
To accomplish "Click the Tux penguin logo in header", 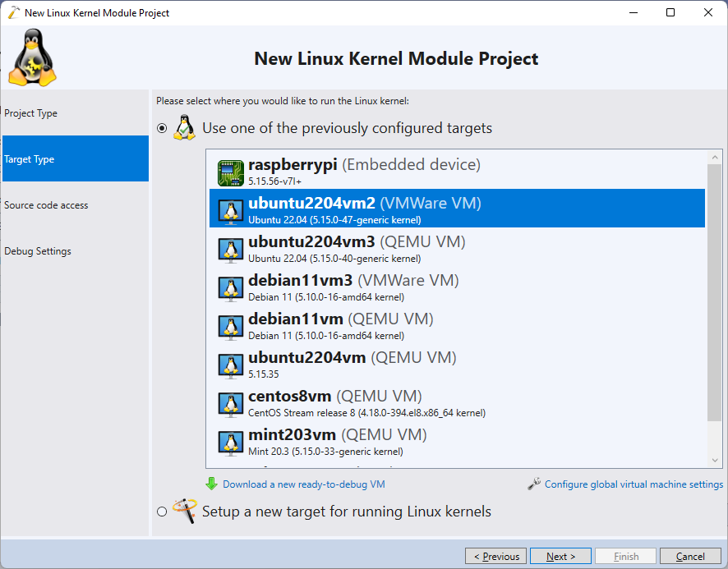I will coord(32,57).
